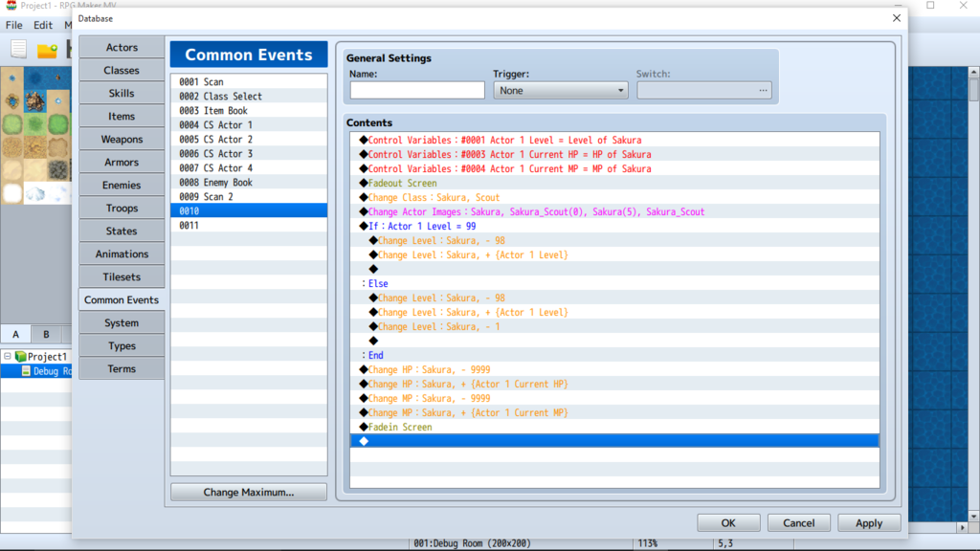
Task: Select tileset tab B
Action: pos(45,335)
